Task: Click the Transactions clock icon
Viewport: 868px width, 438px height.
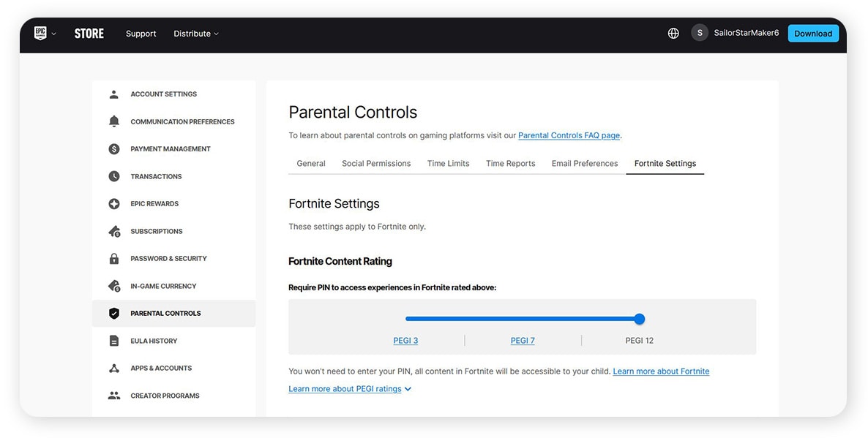Action: [114, 176]
